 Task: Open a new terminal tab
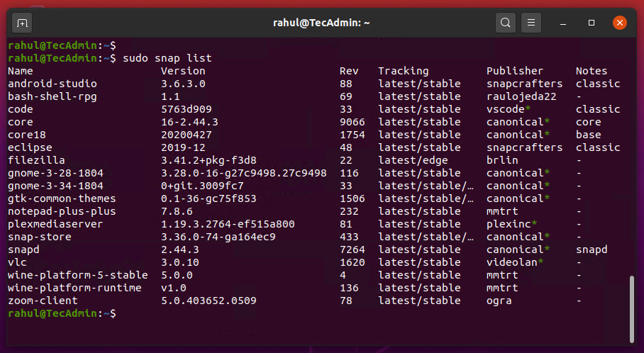click(22, 23)
